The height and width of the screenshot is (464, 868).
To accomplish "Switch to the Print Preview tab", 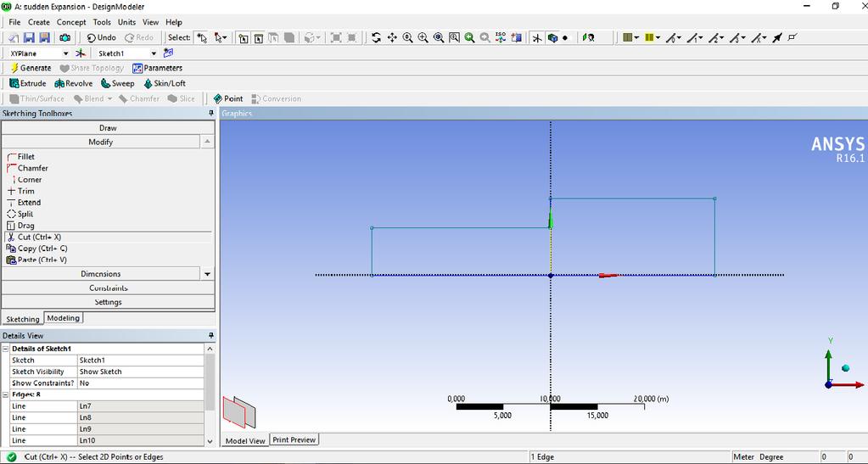I will [x=294, y=440].
